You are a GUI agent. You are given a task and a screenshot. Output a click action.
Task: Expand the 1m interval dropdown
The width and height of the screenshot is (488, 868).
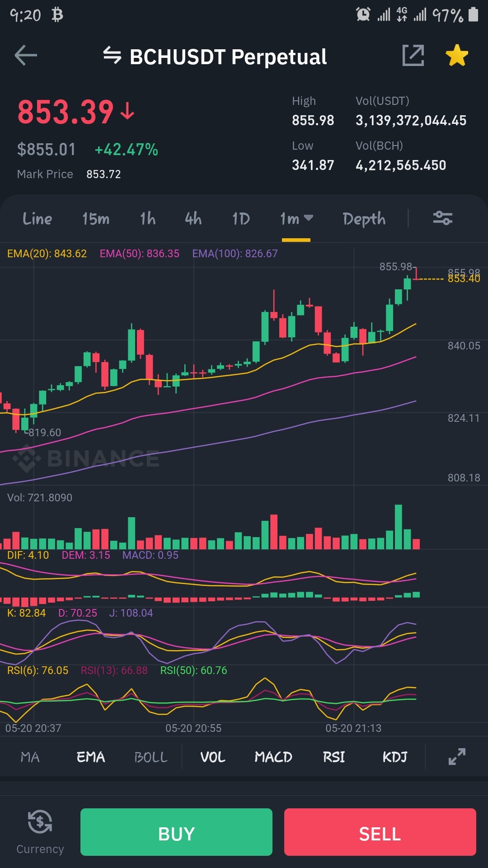[296, 219]
